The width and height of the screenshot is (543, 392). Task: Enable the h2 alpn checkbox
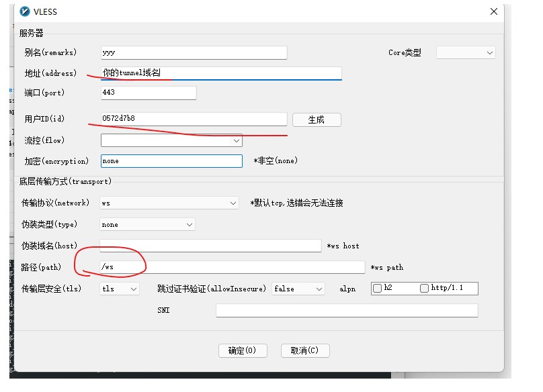click(378, 289)
